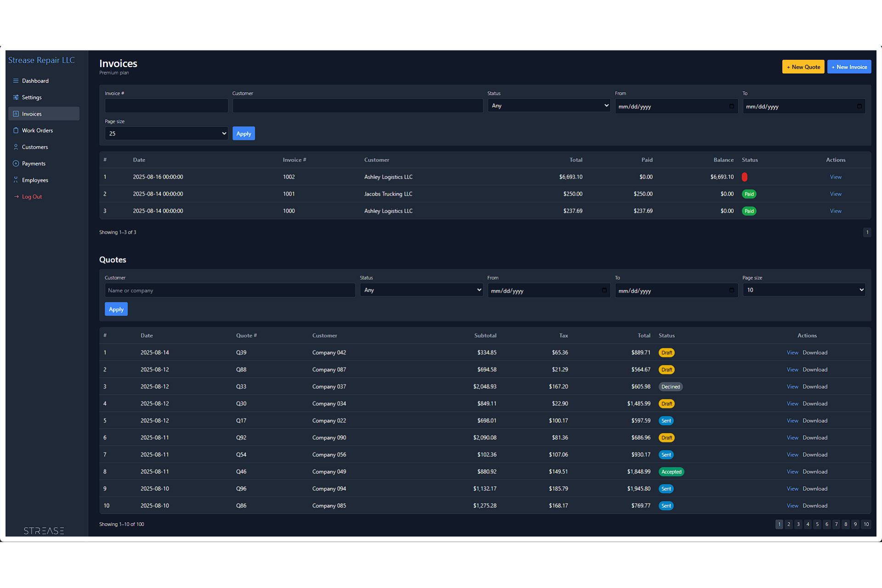Download quote Q33
The width and height of the screenshot is (882, 588).
tap(815, 387)
